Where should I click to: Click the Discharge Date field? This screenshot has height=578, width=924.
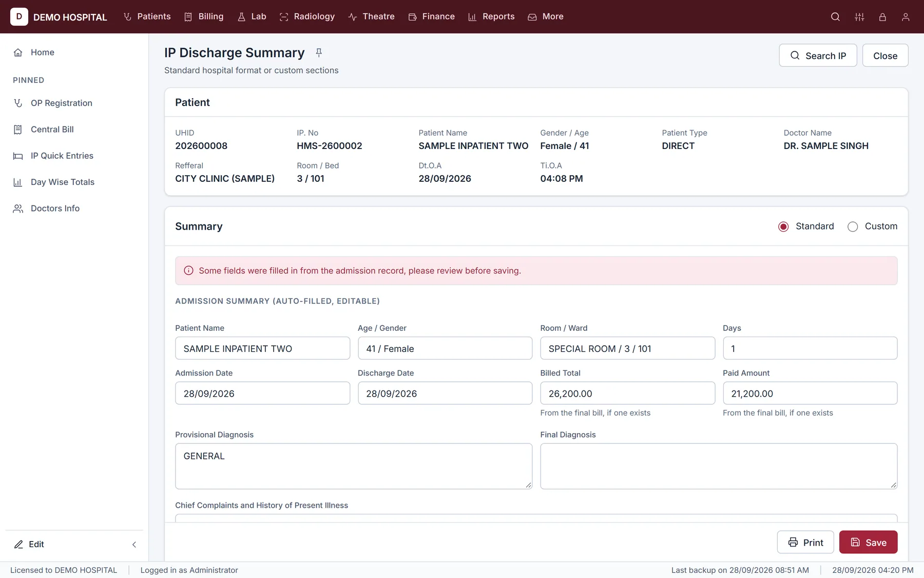pos(445,393)
